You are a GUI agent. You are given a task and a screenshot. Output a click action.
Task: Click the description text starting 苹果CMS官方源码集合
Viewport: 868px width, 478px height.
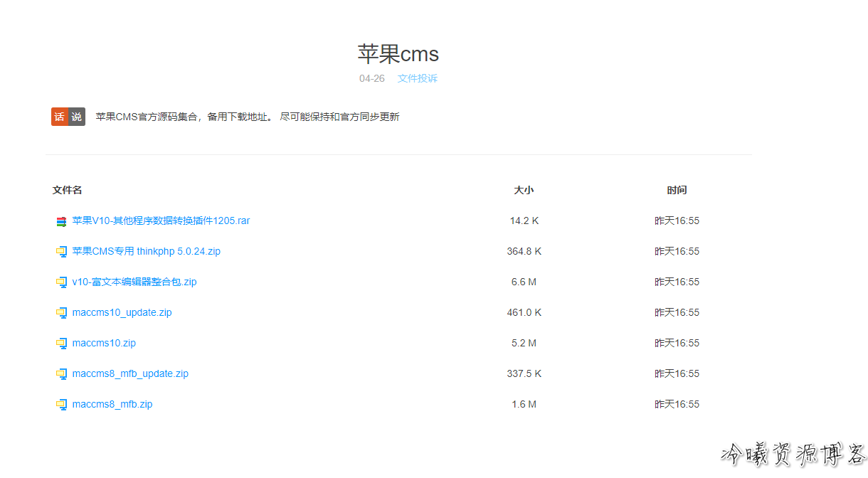(248, 117)
